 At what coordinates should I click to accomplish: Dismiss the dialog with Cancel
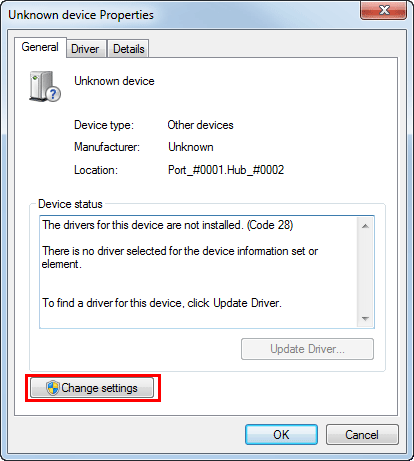click(362, 435)
